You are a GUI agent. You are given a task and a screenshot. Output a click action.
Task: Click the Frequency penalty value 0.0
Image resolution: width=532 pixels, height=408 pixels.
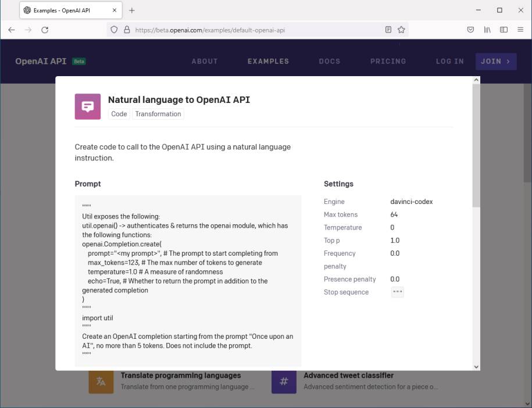click(395, 253)
